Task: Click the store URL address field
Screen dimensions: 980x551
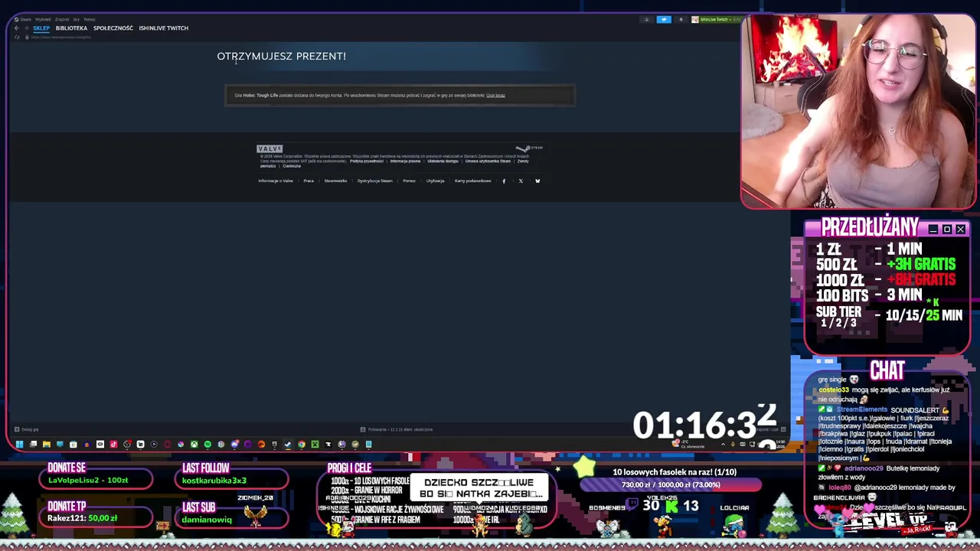Action: 61,37
